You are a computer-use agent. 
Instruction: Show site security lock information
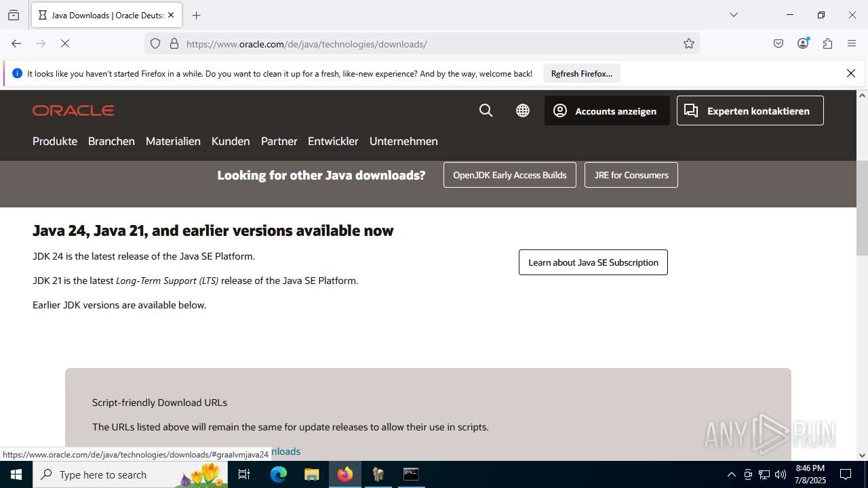click(174, 43)
